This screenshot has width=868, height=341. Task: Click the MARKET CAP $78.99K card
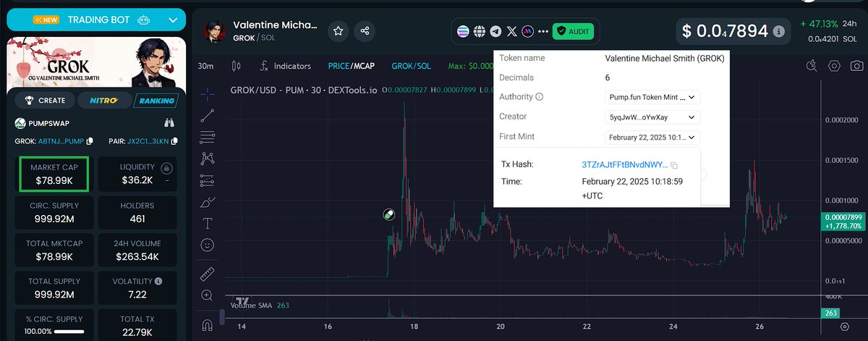pos(54,174)
